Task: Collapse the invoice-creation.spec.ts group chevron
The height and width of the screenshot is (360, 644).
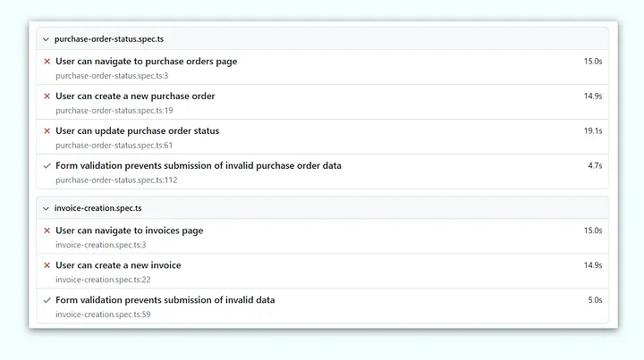Action: tap(46, 208)
